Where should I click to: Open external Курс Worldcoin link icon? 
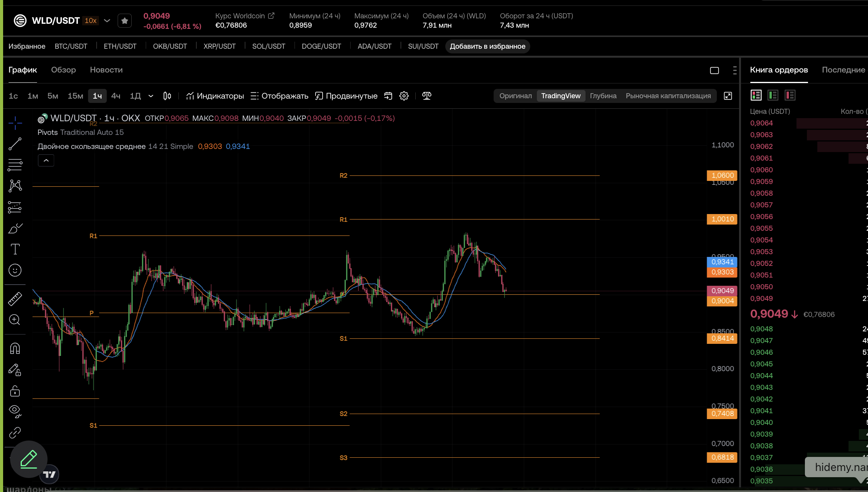tap(271, 16)
